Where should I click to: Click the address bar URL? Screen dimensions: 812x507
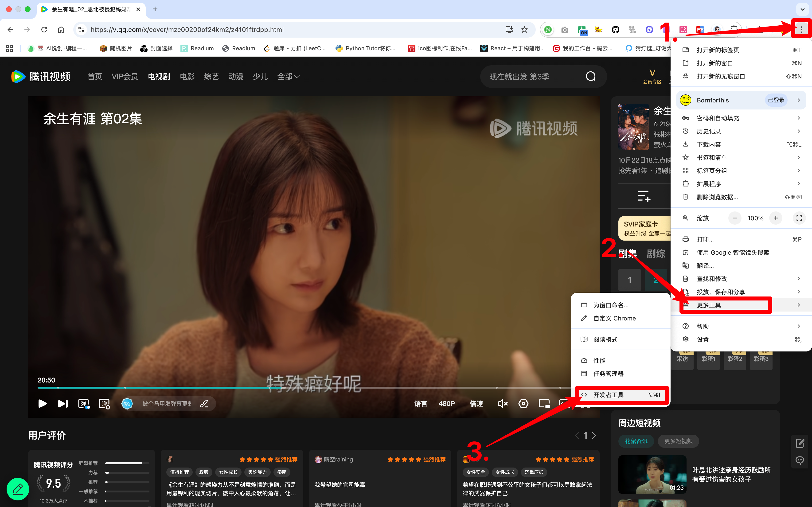coord(187,30)
